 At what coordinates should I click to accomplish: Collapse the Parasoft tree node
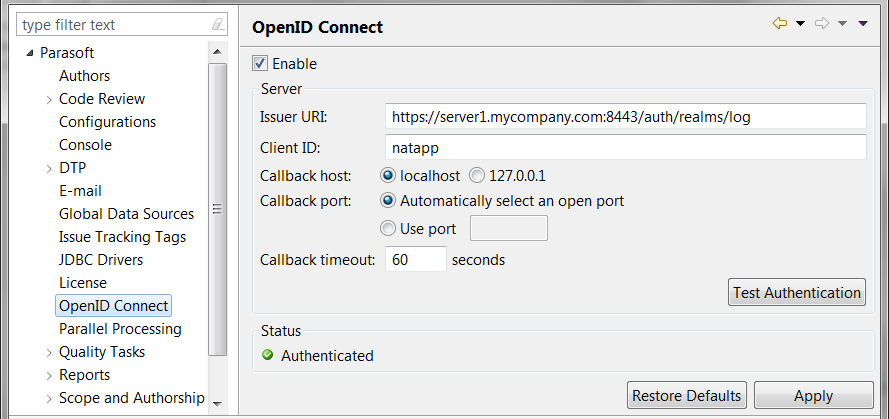tap(30, 53)
